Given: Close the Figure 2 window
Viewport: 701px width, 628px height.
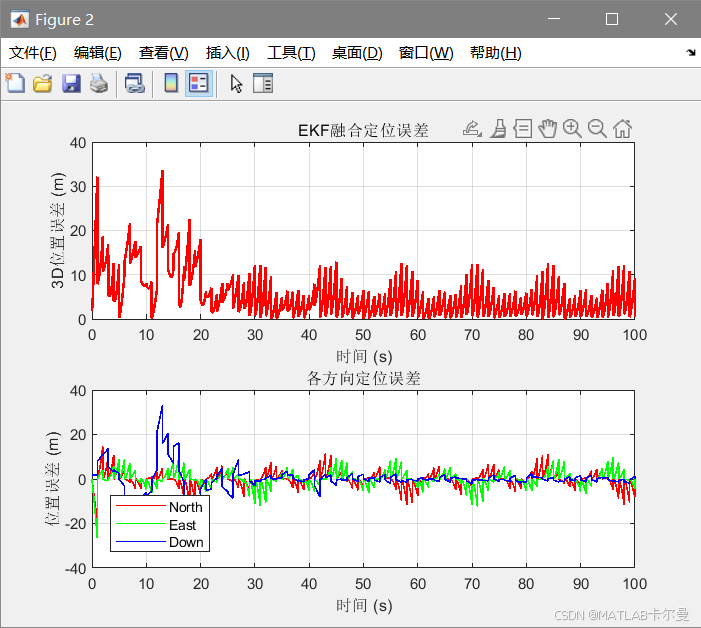Looking at the screenshot, I should pos(671,19).
